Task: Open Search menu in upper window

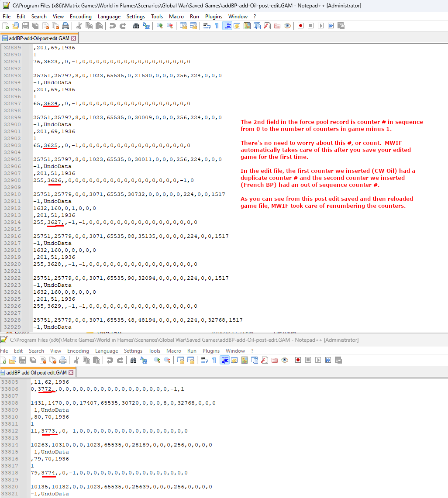Action: (x=39, y=17)
